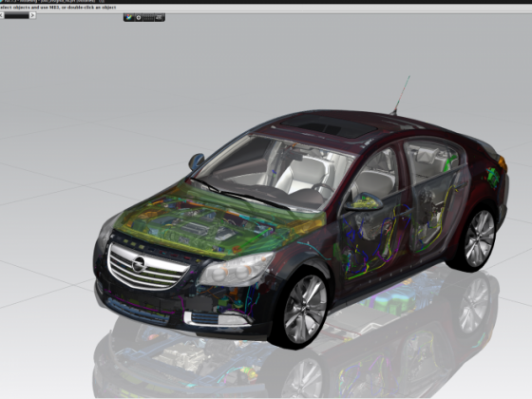Click the dotted grid icon in floating toolbar
The height and width of the screenshot is (399, 532).
[x=148, y=18]
